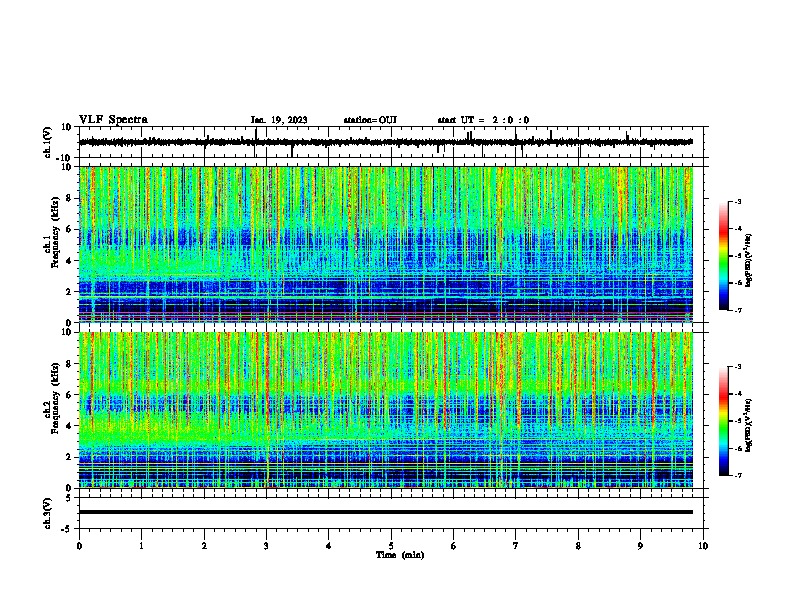Click the ch.2 spectrogram color scale bar
The height and width of the screenshot is (612, 792).
[x=724, y=421]
